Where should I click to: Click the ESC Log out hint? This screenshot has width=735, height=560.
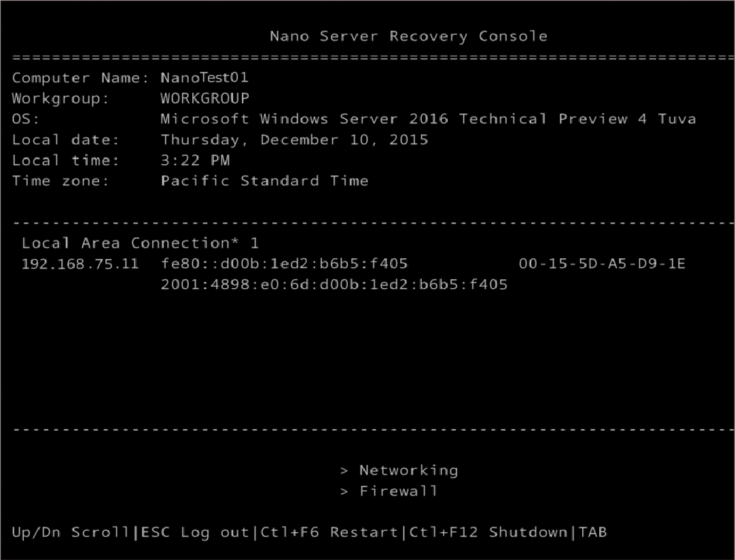click(195, 532)
